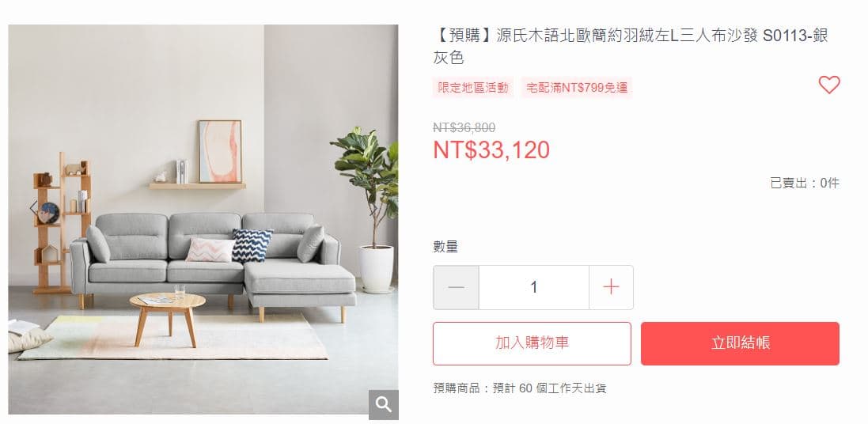Decrease quantity with minus button
The image size is (868, 424).
456,287
